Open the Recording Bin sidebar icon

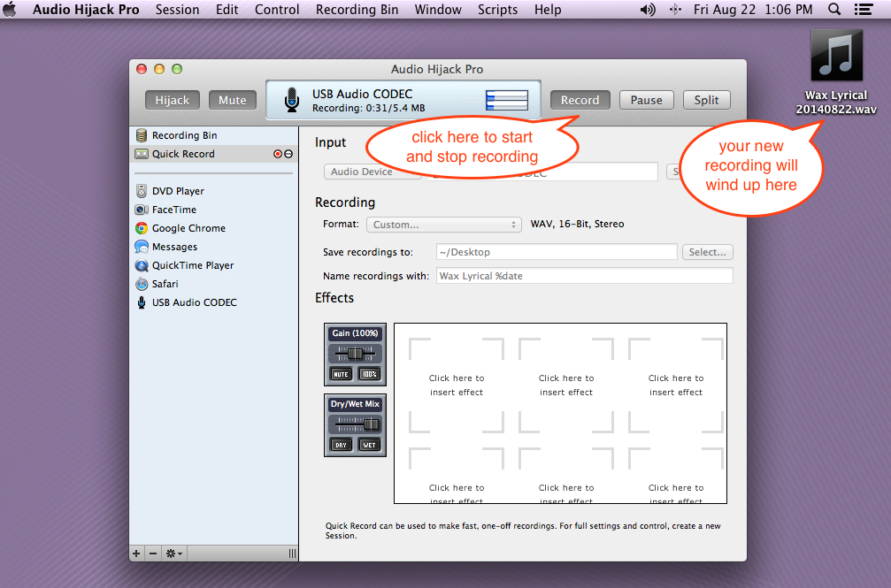pyautogui.click(x=141, y=135)
